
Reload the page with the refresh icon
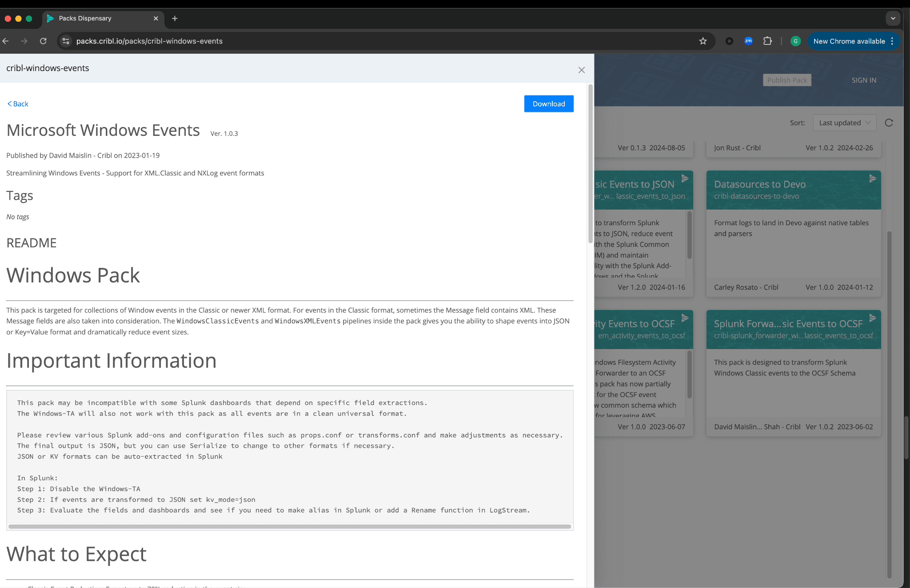[43, 41]
